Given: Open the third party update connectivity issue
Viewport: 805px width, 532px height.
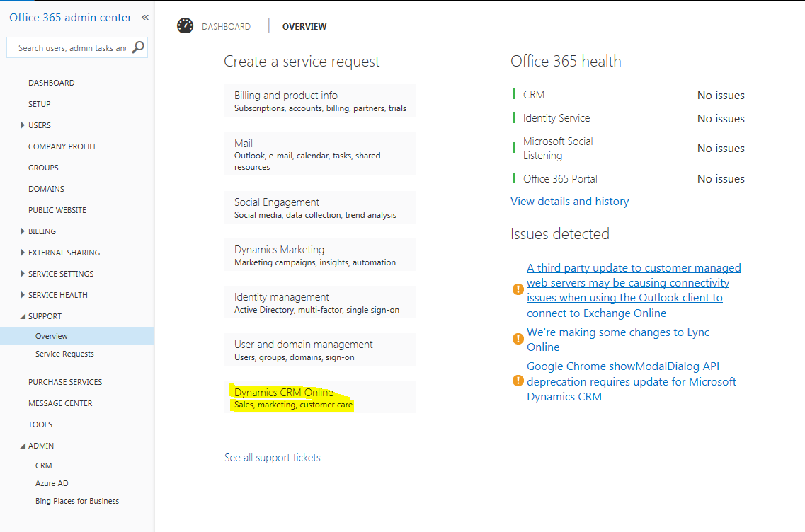Looking at the screenshot, I should tap(634, 290).
